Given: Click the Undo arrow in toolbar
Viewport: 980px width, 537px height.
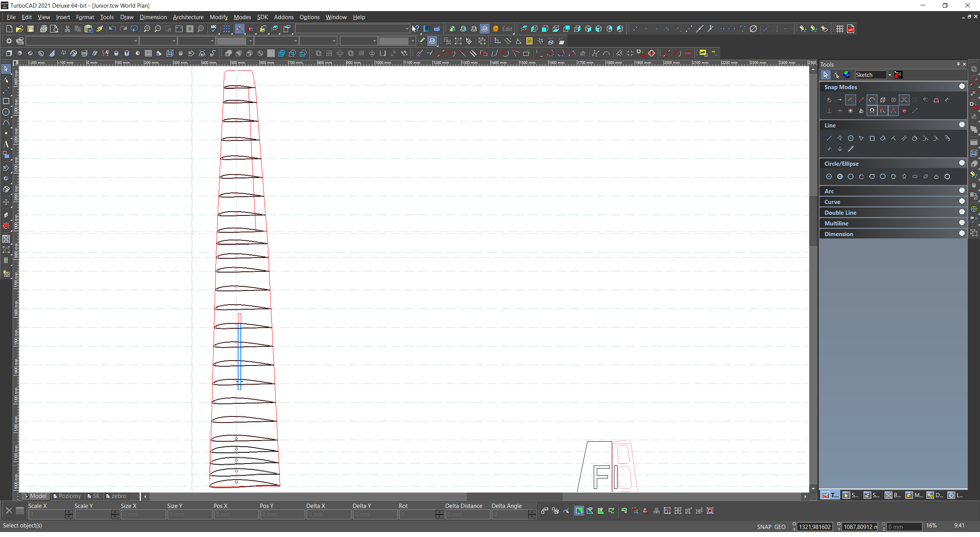Looking at the screenshot, I should point(112,29).
